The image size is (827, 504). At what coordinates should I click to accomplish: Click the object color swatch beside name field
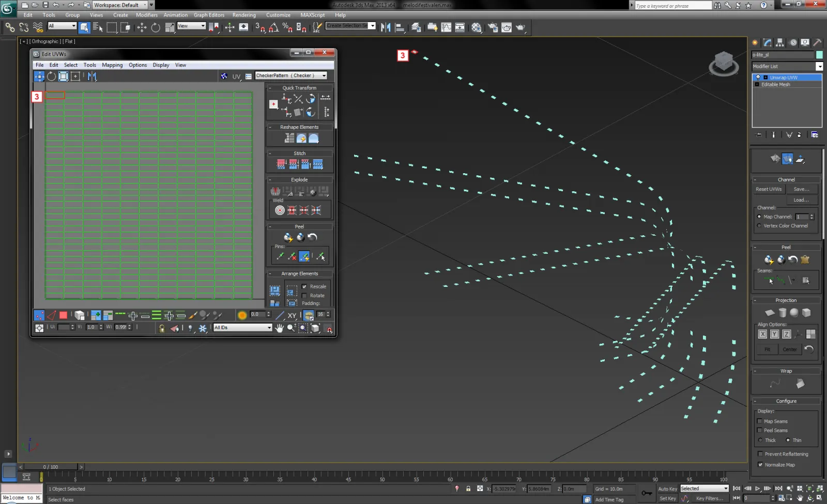pyautogui.click(x=819, y=55)
